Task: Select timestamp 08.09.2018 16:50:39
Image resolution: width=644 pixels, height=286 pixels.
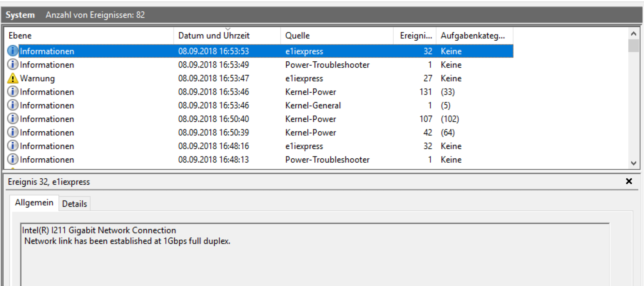Action: 214,132
